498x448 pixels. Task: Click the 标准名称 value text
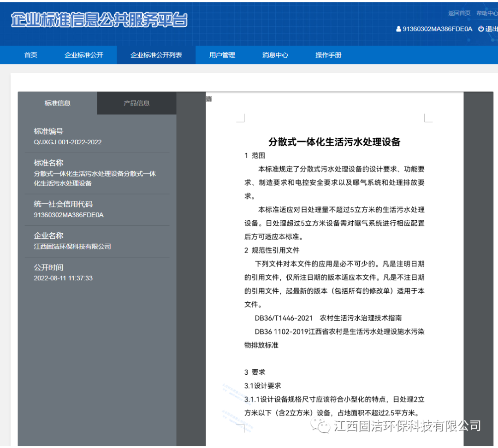95,178
